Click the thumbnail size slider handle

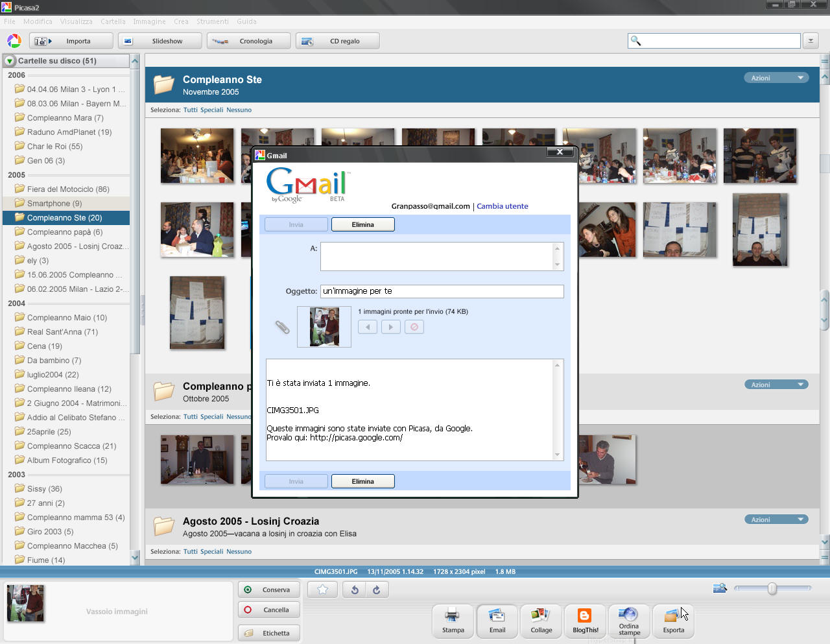pos(772,588)
